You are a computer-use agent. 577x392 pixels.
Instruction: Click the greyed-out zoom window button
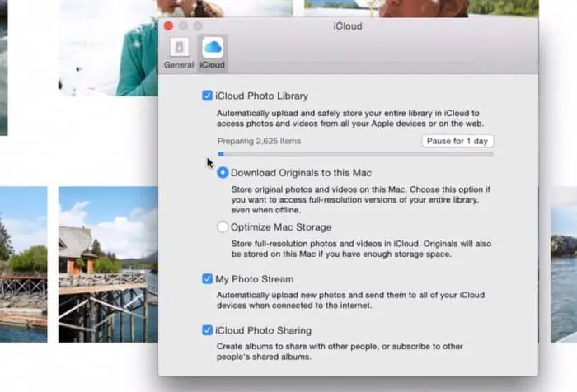(198, 26)
